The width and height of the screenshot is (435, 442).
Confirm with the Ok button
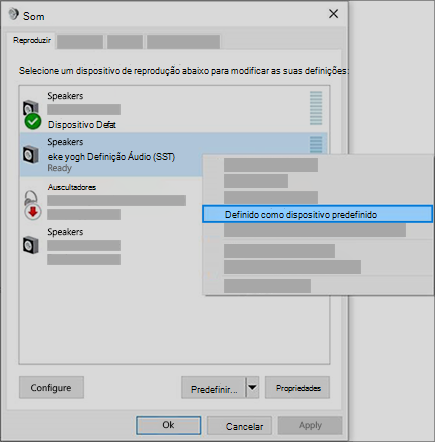click(x=169, y=425)
